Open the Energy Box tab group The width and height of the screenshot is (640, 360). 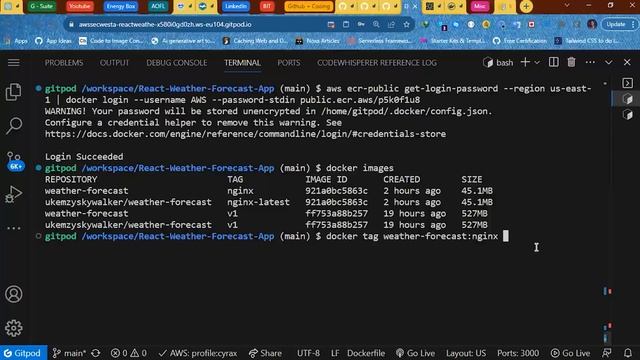(120, 6)
